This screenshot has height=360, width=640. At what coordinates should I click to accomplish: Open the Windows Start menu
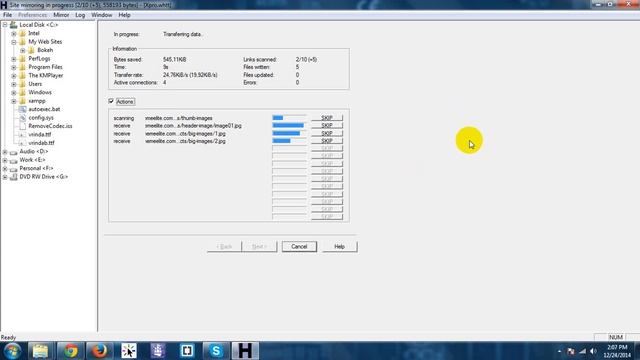[12, 351]
